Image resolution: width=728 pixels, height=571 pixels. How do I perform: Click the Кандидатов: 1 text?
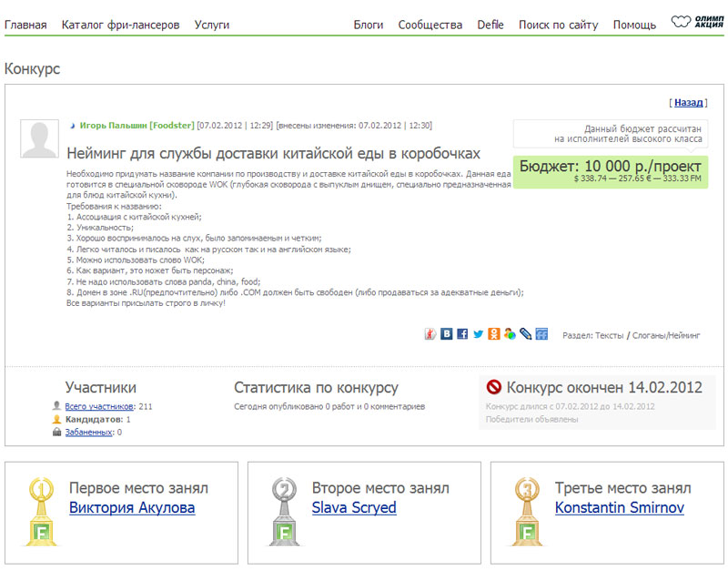pos(98,419)
